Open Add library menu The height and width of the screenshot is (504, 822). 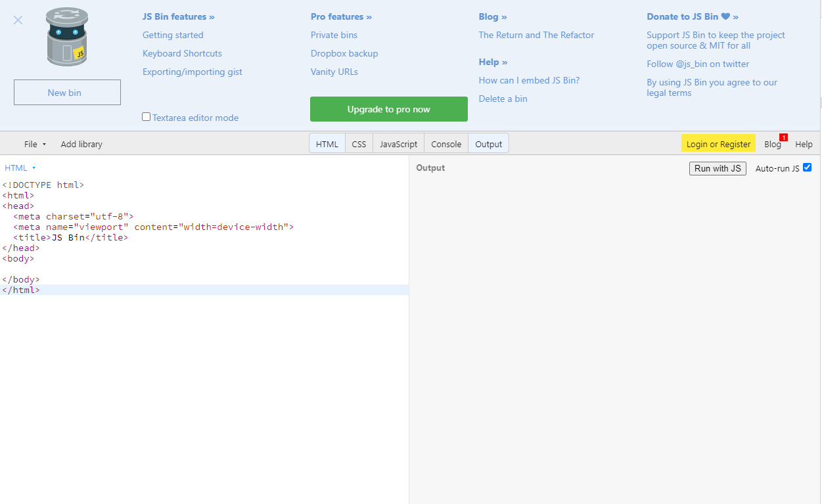[x=81, y=144]
